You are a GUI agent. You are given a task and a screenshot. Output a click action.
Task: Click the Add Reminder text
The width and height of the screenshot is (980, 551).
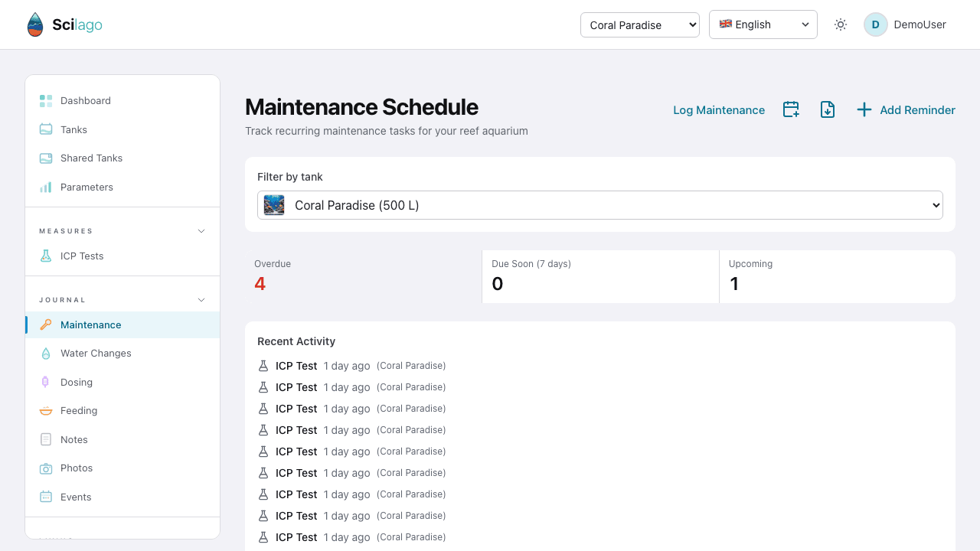click(x=917, y=110)
